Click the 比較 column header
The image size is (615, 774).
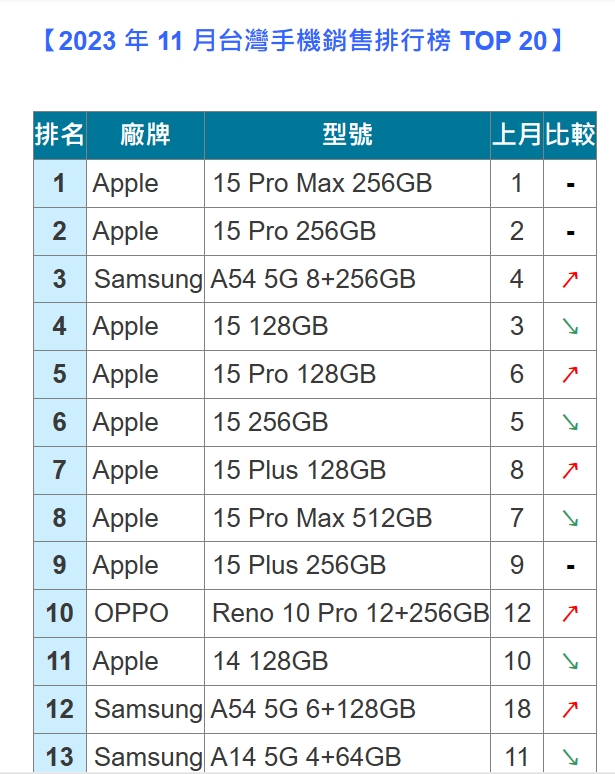(x=570, y=135)
